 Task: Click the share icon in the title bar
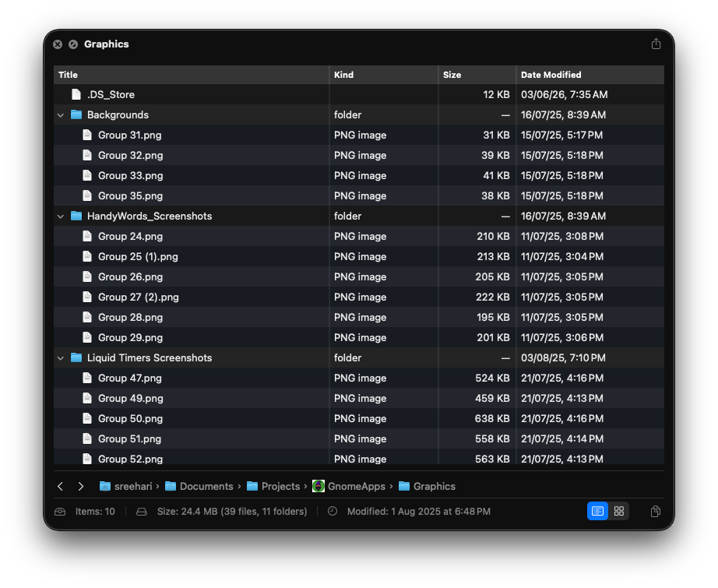[x=656, y=44]
